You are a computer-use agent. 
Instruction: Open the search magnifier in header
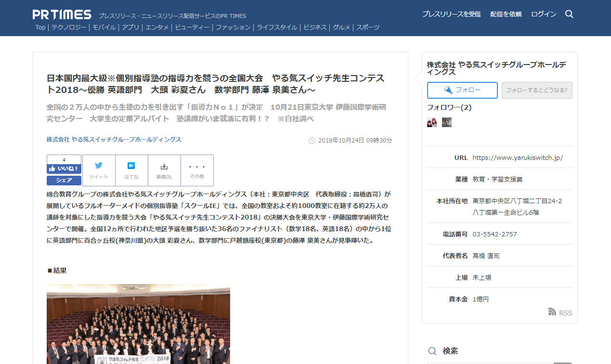point(569,14)
